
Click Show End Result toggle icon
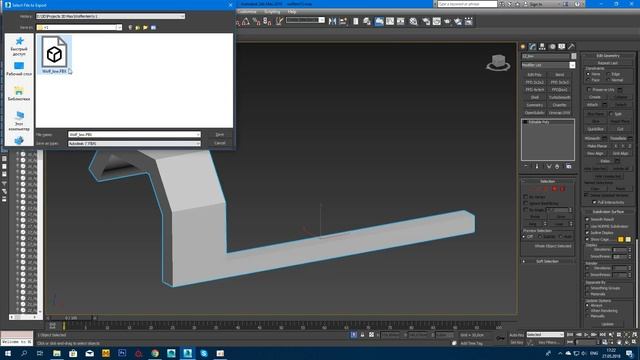tap(537, 167)
